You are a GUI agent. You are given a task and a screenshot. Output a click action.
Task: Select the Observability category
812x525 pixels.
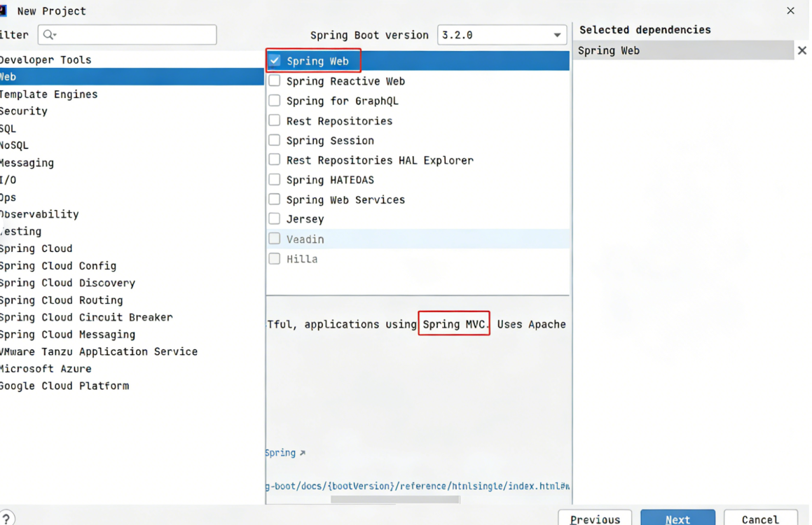tap(132, 214)
